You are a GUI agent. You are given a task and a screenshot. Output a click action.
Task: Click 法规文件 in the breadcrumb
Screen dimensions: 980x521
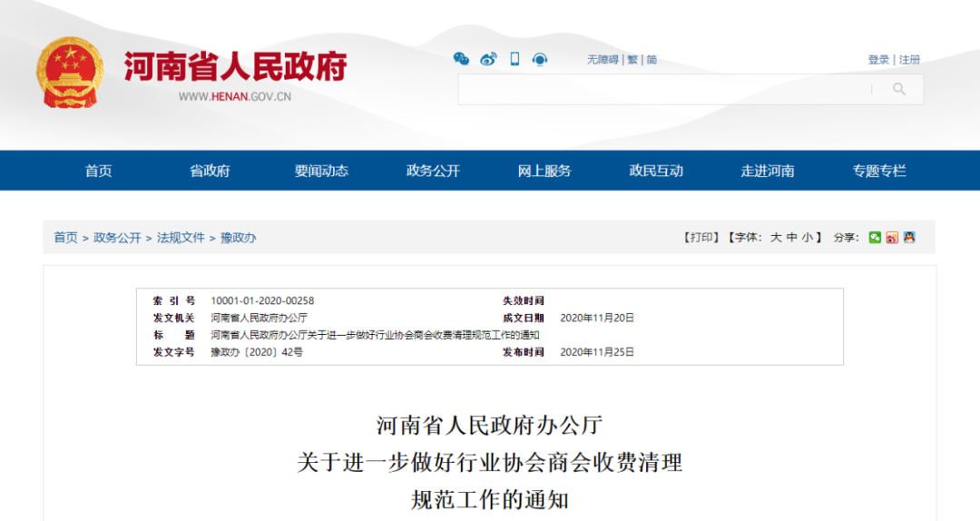(181, 237)
